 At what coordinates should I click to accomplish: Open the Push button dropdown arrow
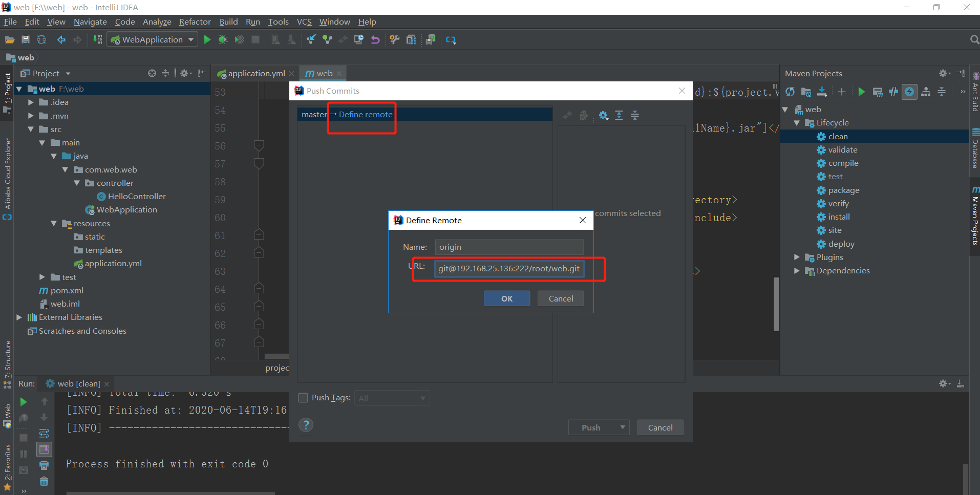[x=623, y=427]
